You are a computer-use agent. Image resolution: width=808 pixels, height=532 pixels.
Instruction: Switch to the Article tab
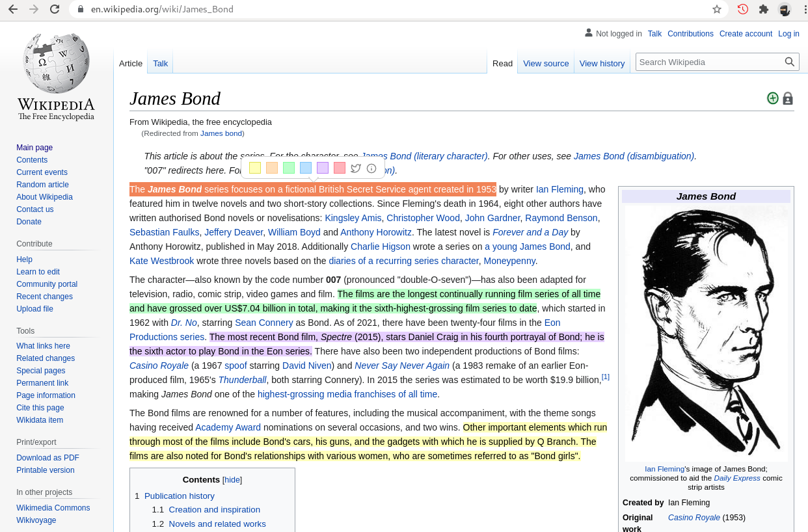pyautogui.click(x=131, y=63)
